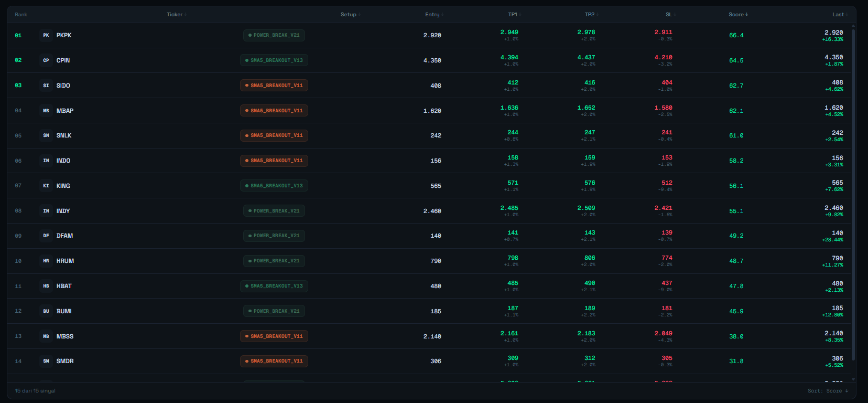Click last price 480 in HBAT row
Viewport: 868px width, 403px height.
click(x=838, y=283)
